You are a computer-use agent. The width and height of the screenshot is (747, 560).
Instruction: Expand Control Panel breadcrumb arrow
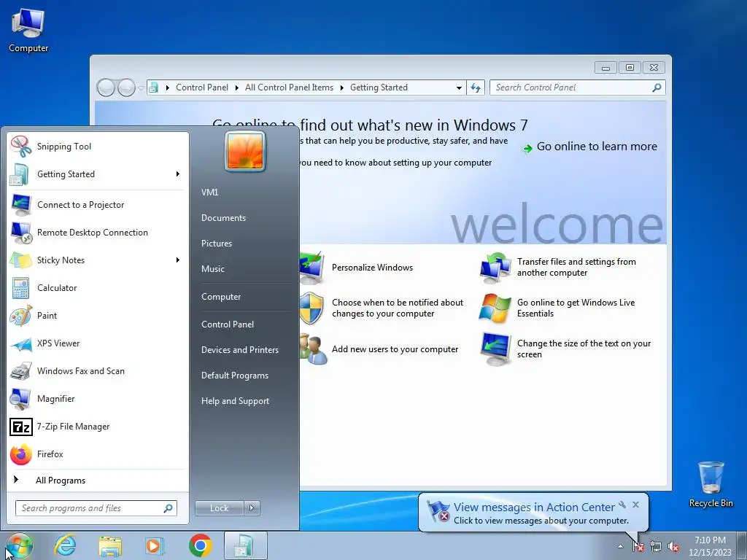(x=237, y=87)
